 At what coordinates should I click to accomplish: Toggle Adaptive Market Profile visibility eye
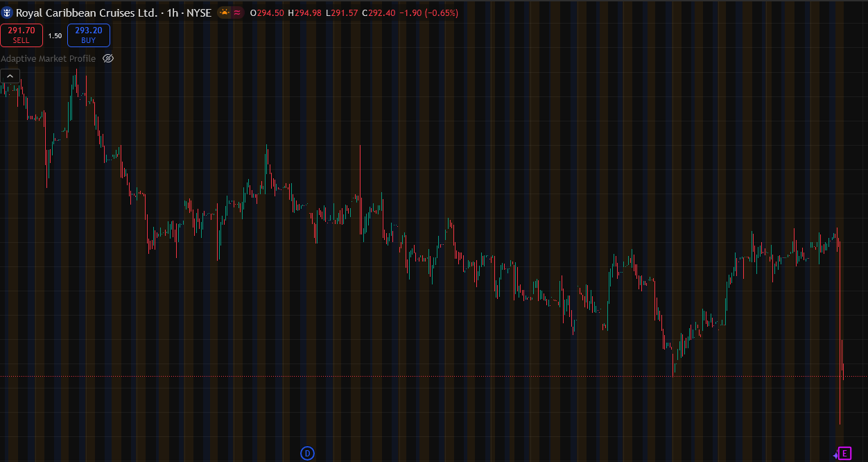point(108,58)
